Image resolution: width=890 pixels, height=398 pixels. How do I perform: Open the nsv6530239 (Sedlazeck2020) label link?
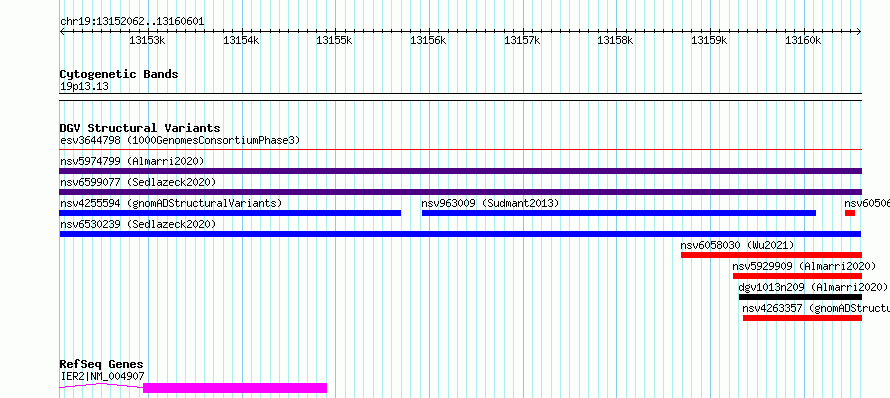pyautogui.click(x=138, y=224)
